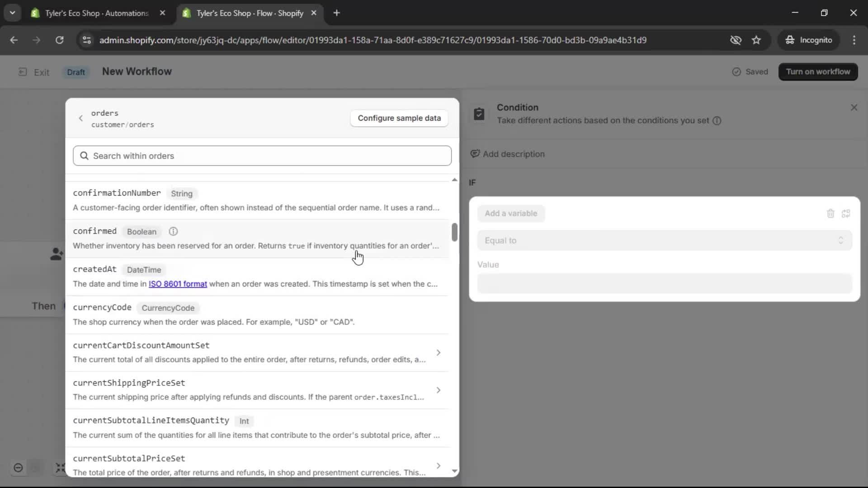Switch to the Tyler's Eco Shop Automations tab
The height and width of the screenshot is (488, 868).
(x=90, y=13)
